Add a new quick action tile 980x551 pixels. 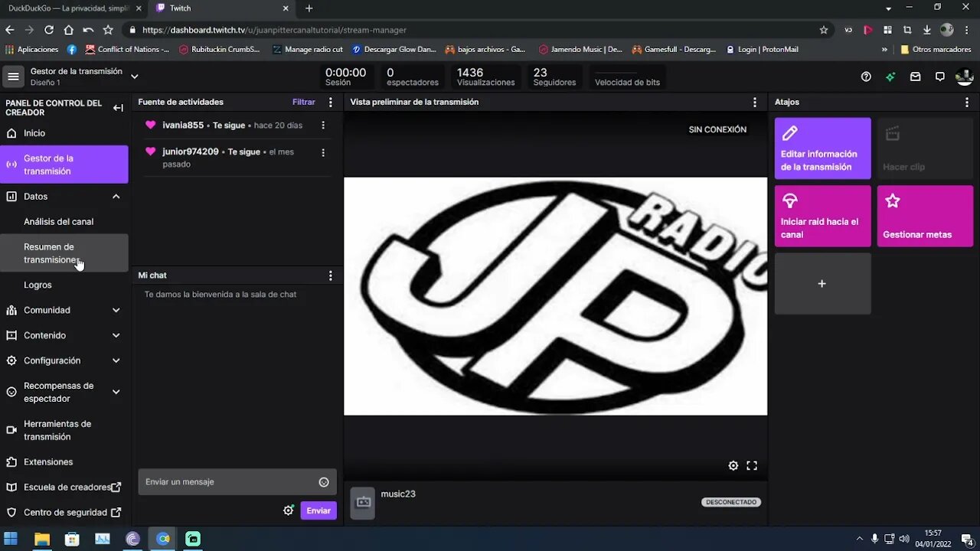(822, 283)
